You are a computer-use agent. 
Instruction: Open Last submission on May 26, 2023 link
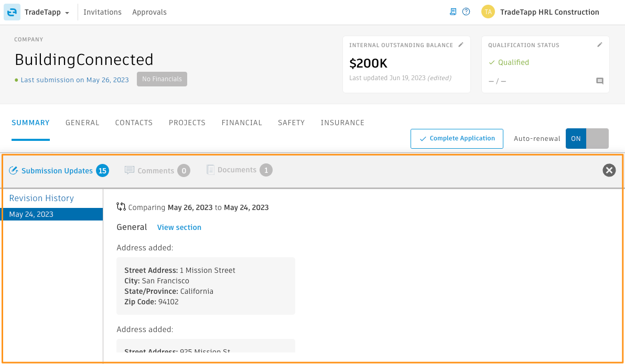74,80
